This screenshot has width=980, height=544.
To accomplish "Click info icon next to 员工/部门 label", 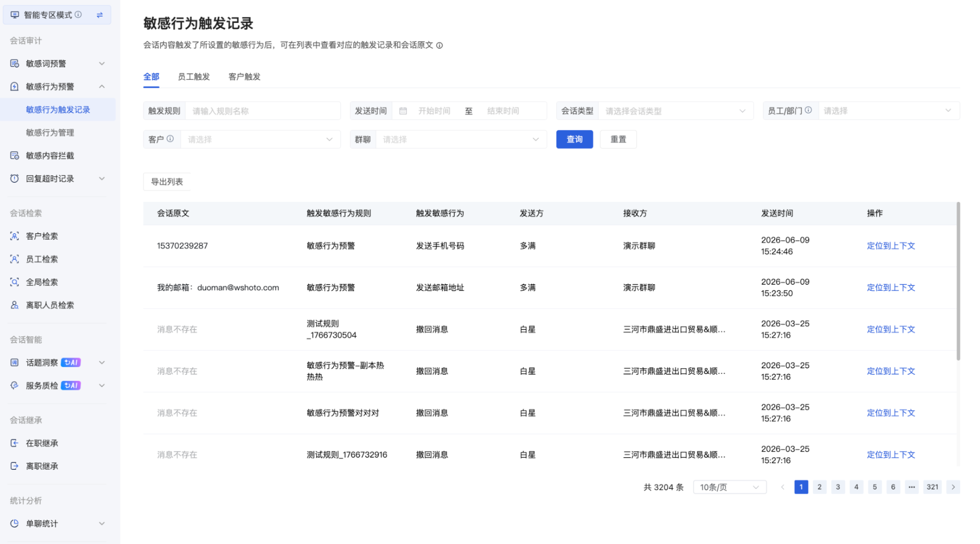I will (x=808, y=110).
